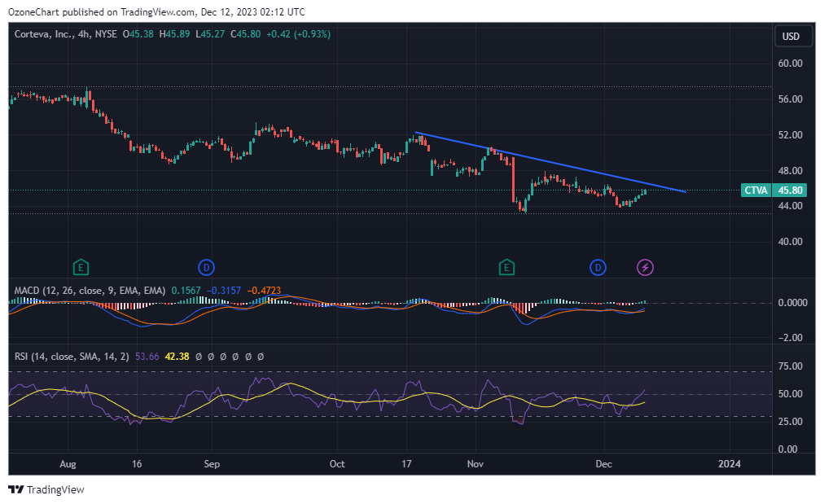Click the RSI 50.00 axis label

pos(791,393)
